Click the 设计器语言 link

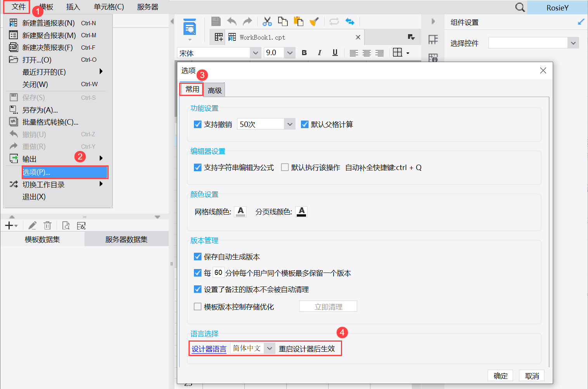click(209, 349)
